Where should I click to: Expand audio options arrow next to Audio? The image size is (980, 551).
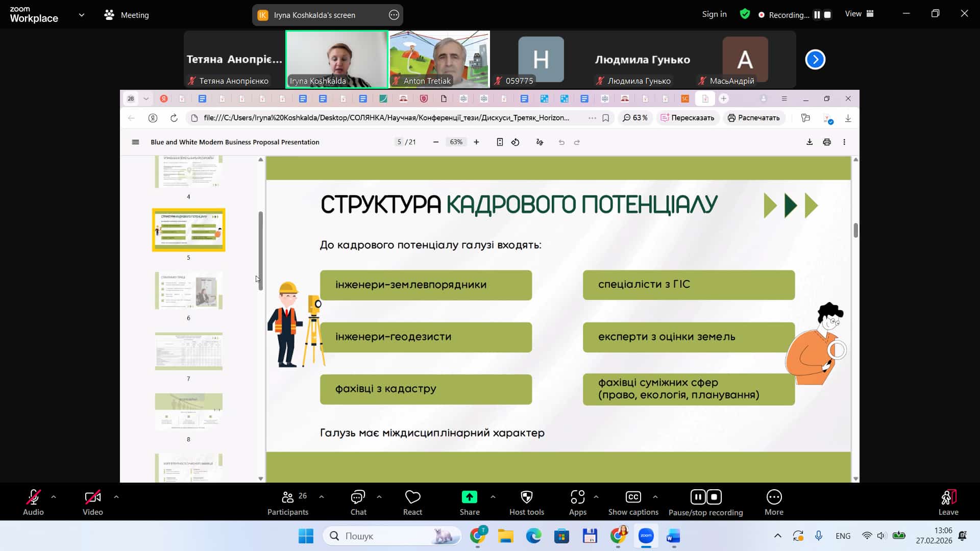(x=54, y=496)
